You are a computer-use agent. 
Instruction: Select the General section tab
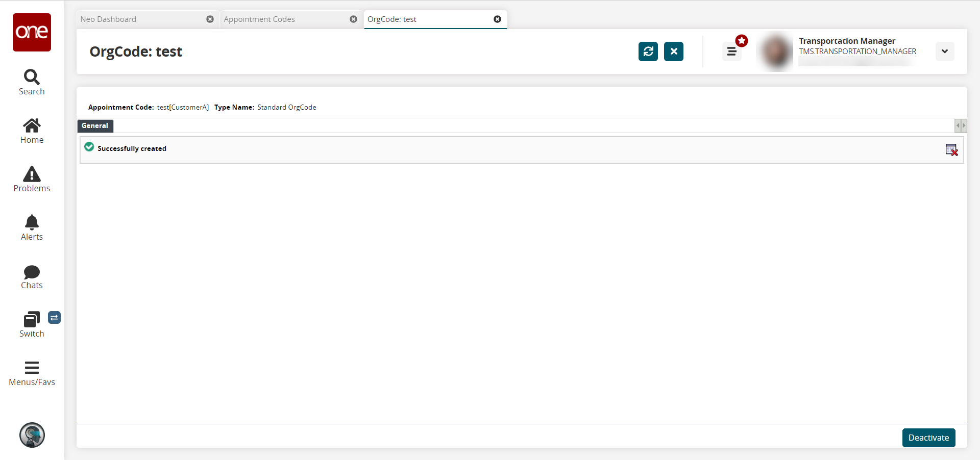tap(95, 125)
